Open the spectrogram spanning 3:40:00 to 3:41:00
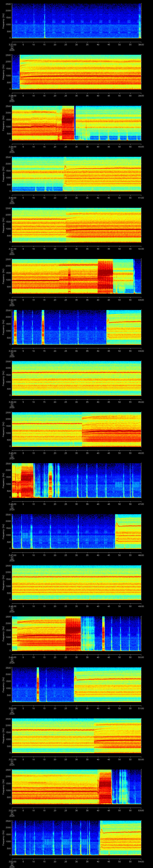 pyautogui.click(x=76, y=174)
